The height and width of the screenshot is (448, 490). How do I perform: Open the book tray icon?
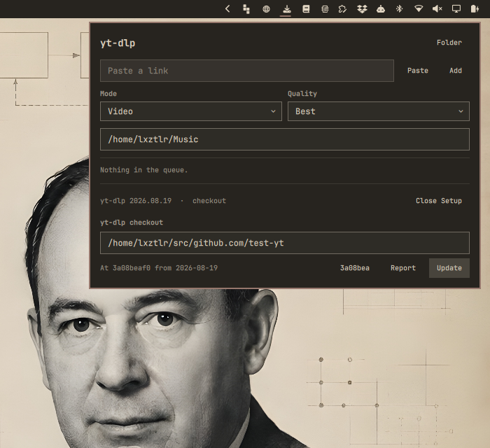pyautogui.click(x=306, y=8)
